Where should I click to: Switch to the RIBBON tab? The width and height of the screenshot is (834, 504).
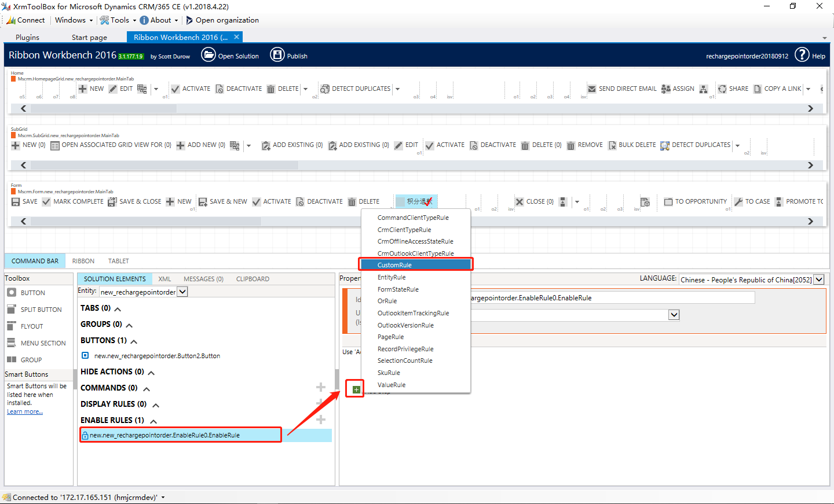point(83,261)
